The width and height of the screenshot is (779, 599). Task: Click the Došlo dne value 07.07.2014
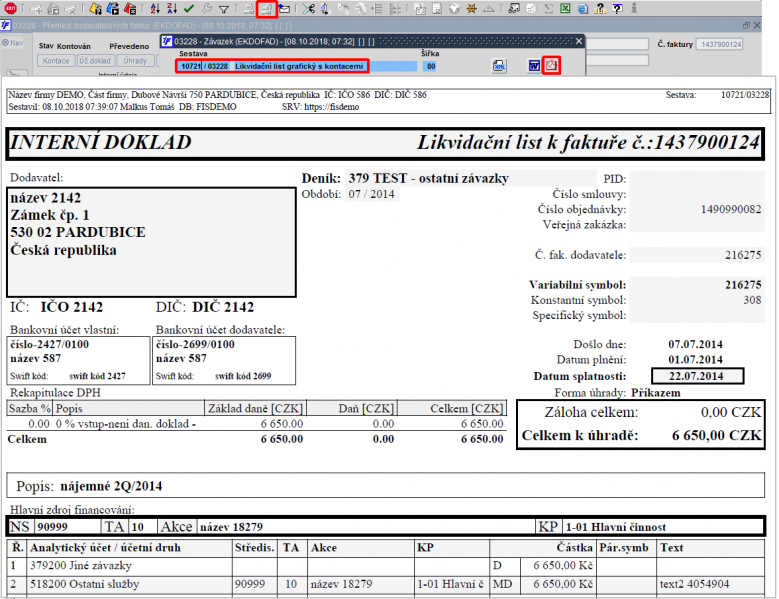coord(696,344)
